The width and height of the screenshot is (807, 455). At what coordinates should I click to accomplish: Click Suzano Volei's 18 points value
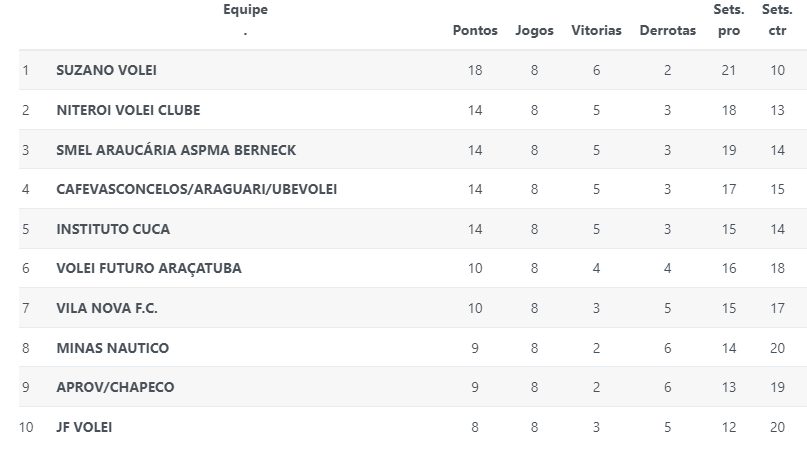click(x=474, y=70)
